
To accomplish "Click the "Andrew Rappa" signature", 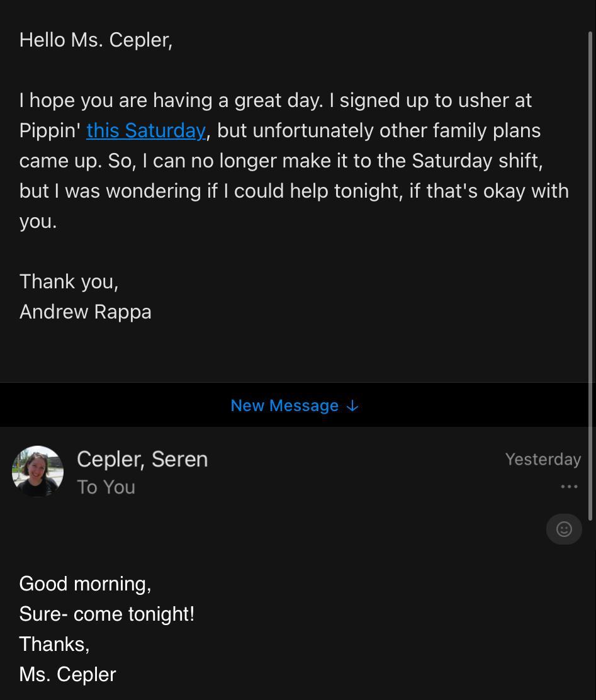I will [x=86, y=312].
